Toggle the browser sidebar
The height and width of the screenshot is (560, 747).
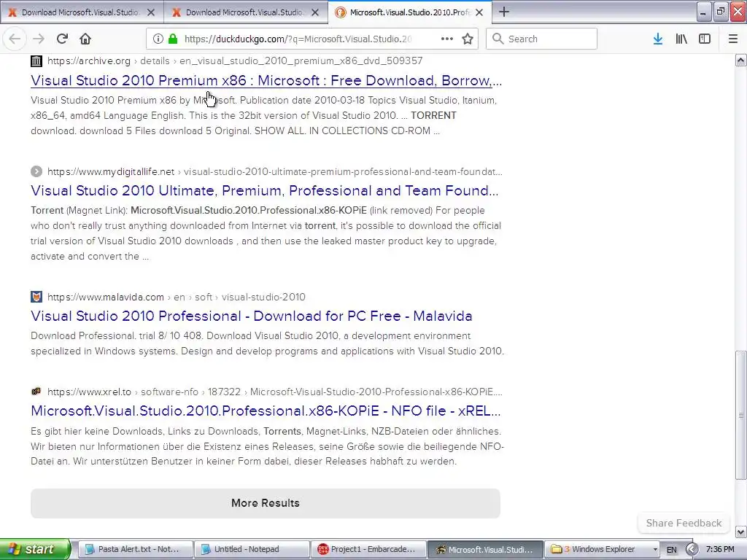coord(705,39)
